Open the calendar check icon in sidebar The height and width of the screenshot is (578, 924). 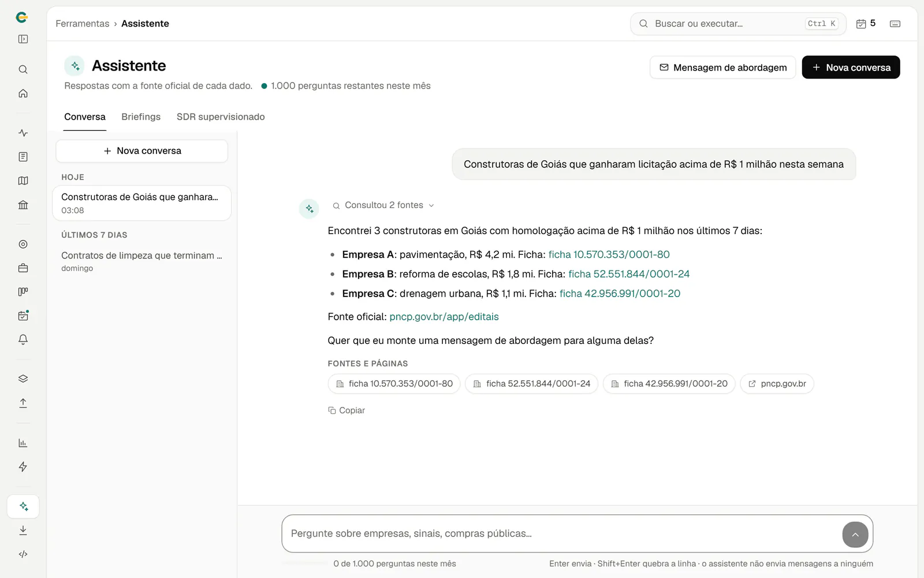tap(23, 316)
